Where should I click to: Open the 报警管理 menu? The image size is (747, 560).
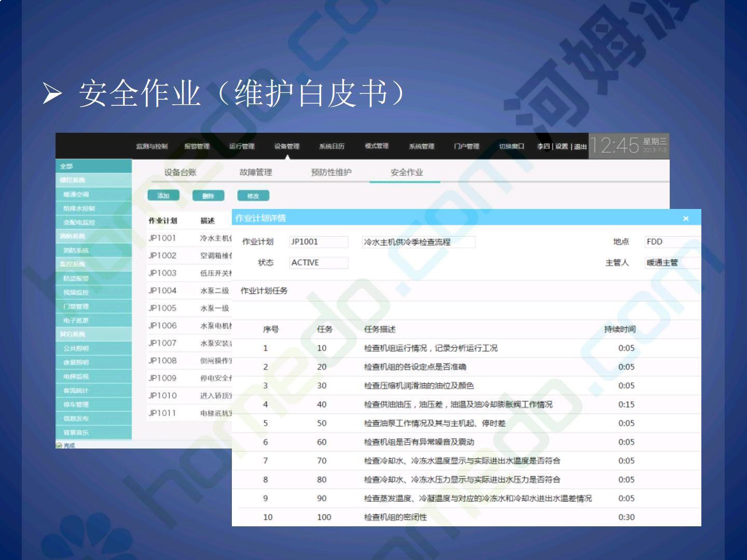[x=197, y=146]
